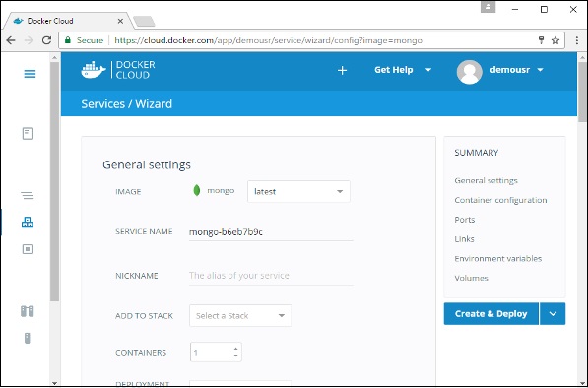
Task: Jump to Environment variables in the summary
Action: point(498,259)
